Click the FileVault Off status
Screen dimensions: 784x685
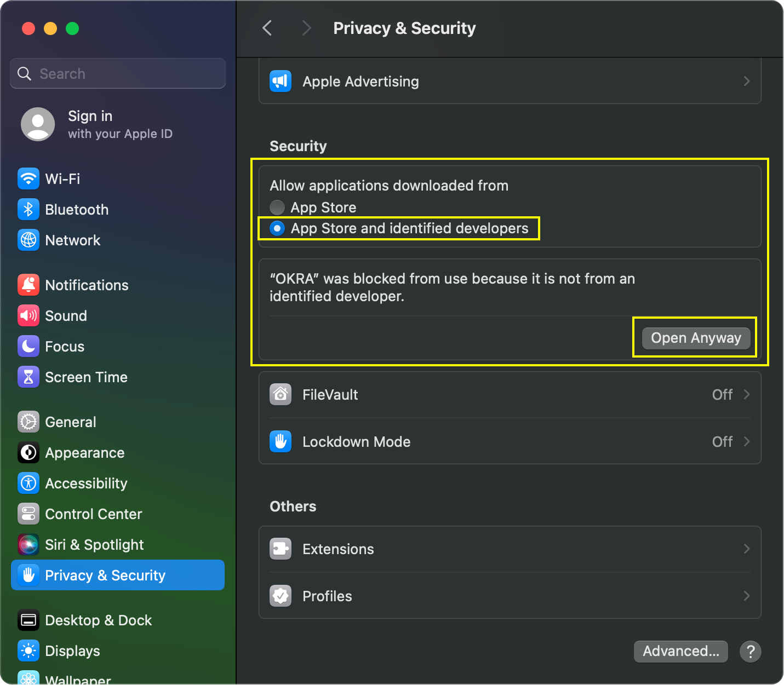click(722, 394)
